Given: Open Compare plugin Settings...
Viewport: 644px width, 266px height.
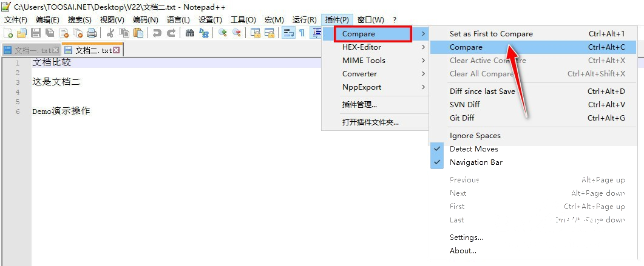Looking at the screenshot, I should [533, 238].
